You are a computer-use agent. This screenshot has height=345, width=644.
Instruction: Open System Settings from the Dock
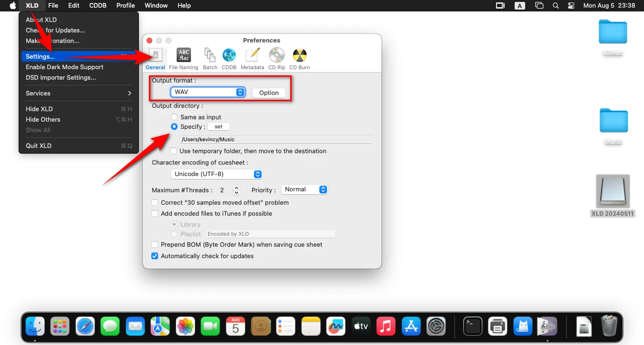(436, 326)
